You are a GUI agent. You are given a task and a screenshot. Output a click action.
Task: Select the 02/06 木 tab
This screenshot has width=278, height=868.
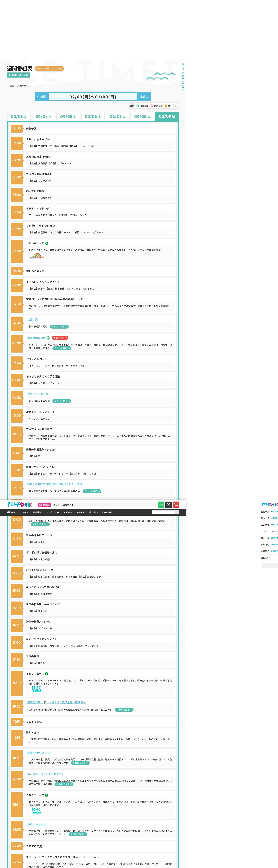pos(93,117)
